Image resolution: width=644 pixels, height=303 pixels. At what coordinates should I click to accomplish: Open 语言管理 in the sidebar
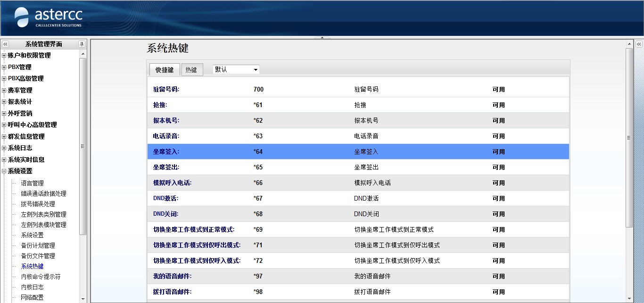(x=32, y=183)
